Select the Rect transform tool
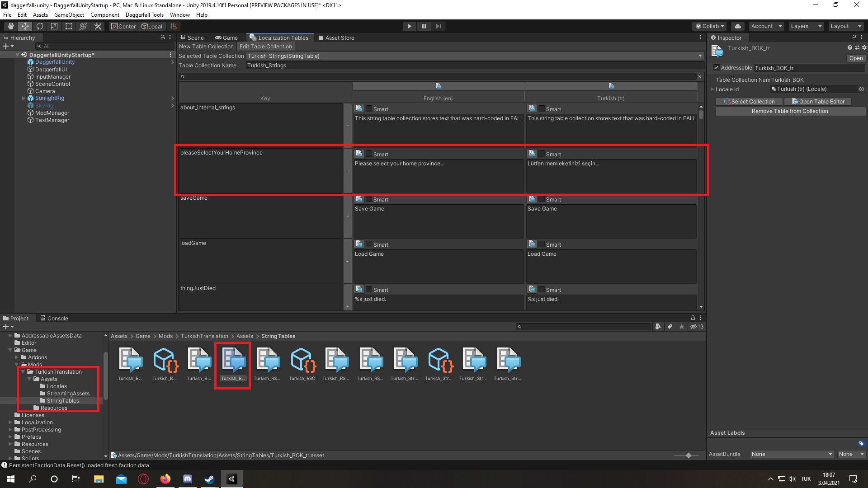This screenshot has width=868, height=488. [69, 26]
